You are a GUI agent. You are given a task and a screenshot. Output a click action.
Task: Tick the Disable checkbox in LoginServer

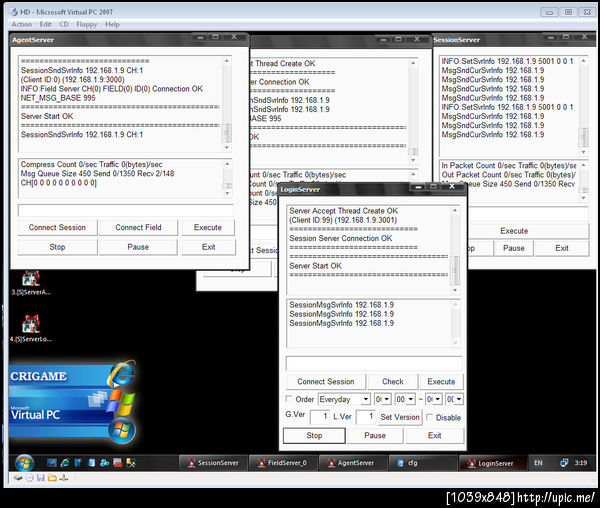click(429, 417)
